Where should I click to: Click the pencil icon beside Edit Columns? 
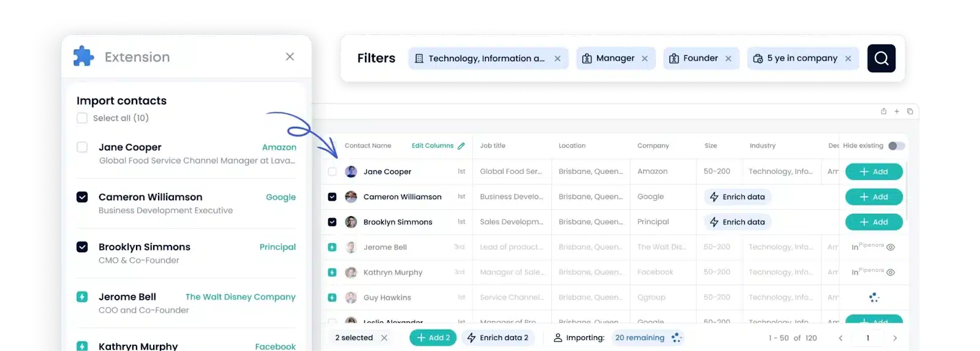pyautogui.click(x=461, y=146)
